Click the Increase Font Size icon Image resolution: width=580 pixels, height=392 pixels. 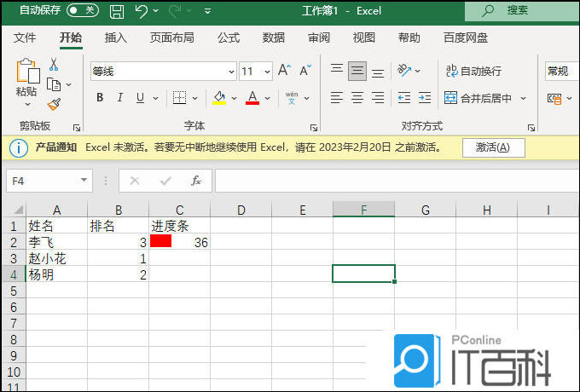pyautogui.click(x=284, y=70)
